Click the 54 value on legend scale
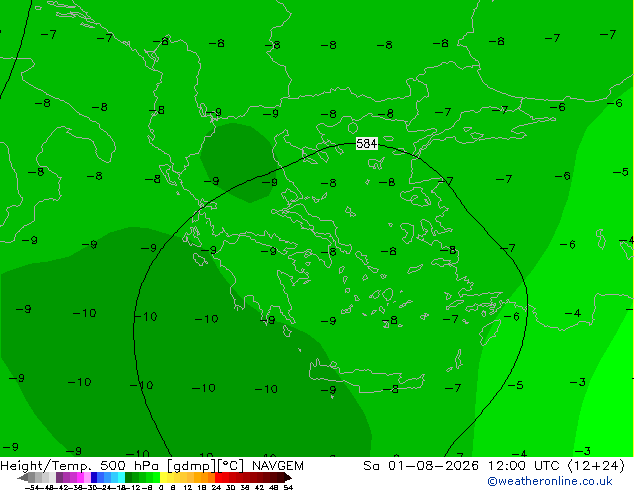Image resolution: width=634 pixels, height=490 pixels. pos(288,487)
